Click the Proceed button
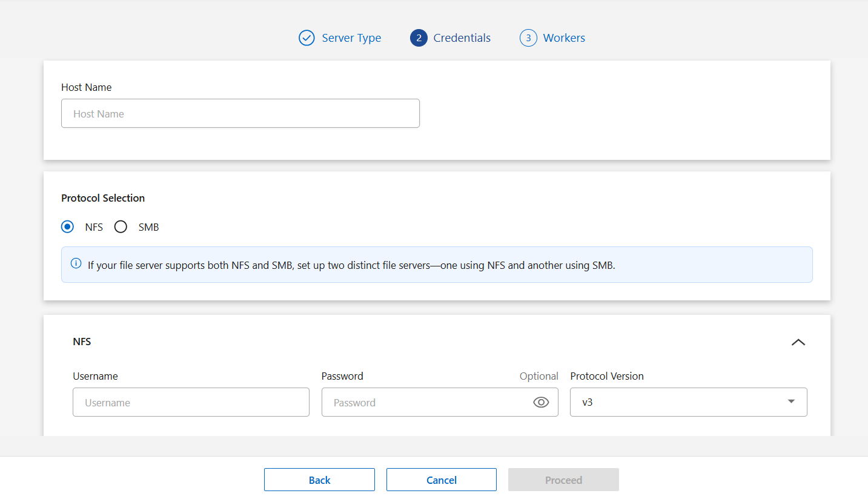The width and height of the screenshot is (868, 502). pos(563,479)
